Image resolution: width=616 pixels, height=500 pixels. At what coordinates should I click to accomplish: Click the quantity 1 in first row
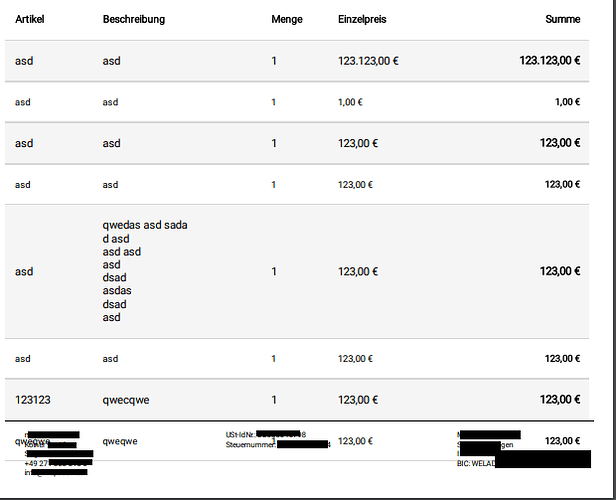[x=274, y=61]
